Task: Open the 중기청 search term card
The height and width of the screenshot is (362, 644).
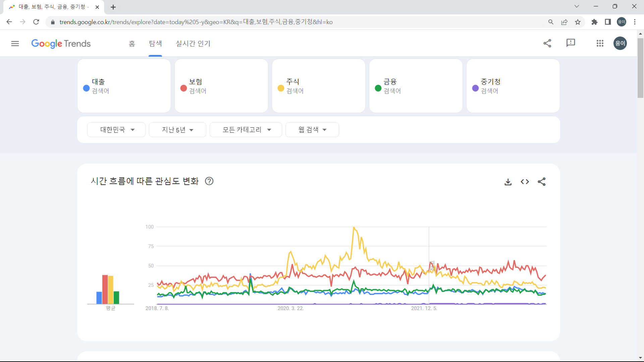Action: [513, 85]
